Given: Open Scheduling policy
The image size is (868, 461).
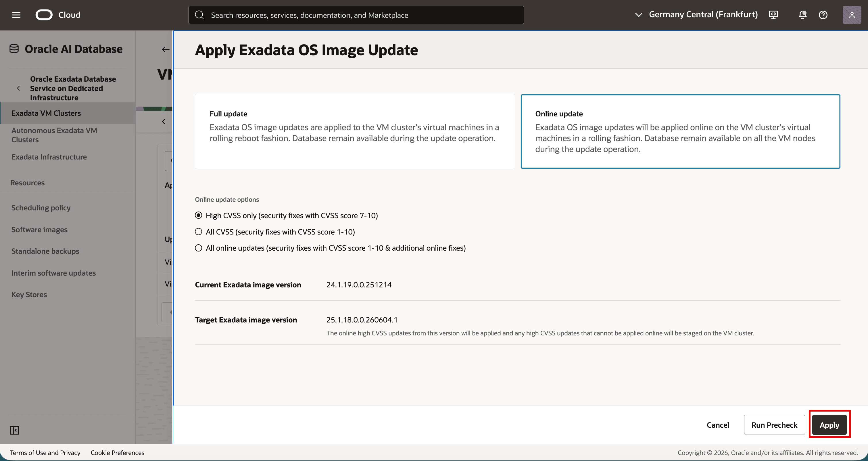Looking at the screenshot, I should pos(41,208).
